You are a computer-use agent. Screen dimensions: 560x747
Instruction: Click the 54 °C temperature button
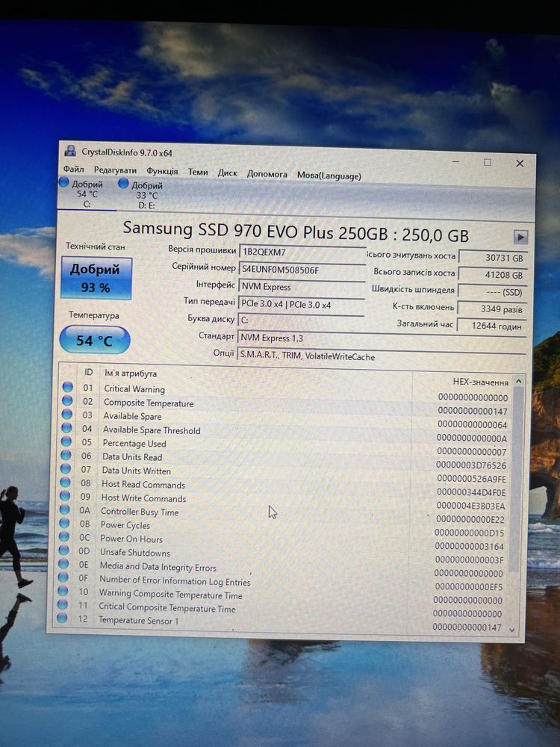click(94, 340)
